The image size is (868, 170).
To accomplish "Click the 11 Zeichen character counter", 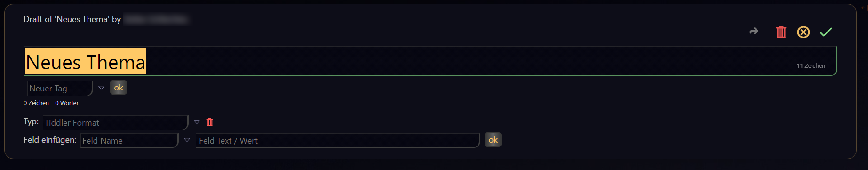I will [811, 66].
